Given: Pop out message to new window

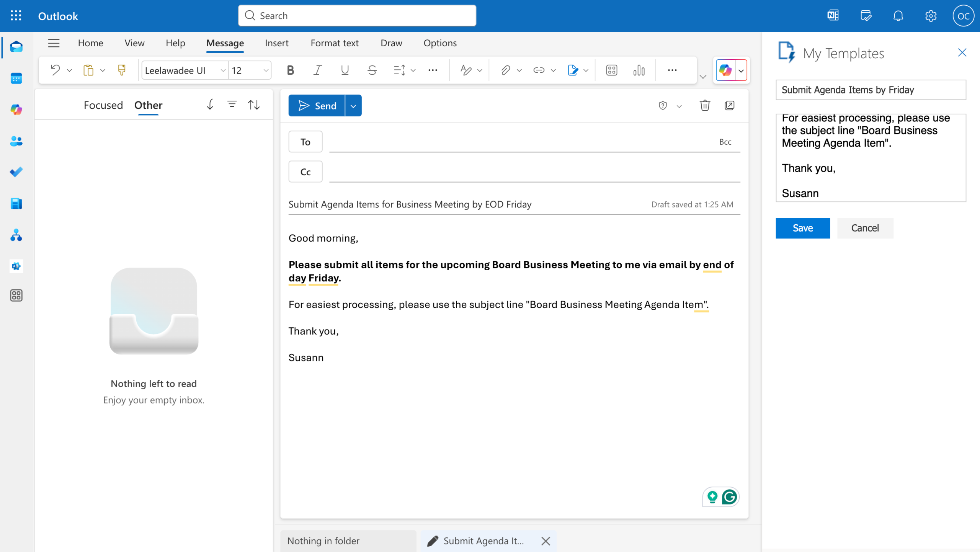Looking at the screenshot, I should click(x=730, y=105).
